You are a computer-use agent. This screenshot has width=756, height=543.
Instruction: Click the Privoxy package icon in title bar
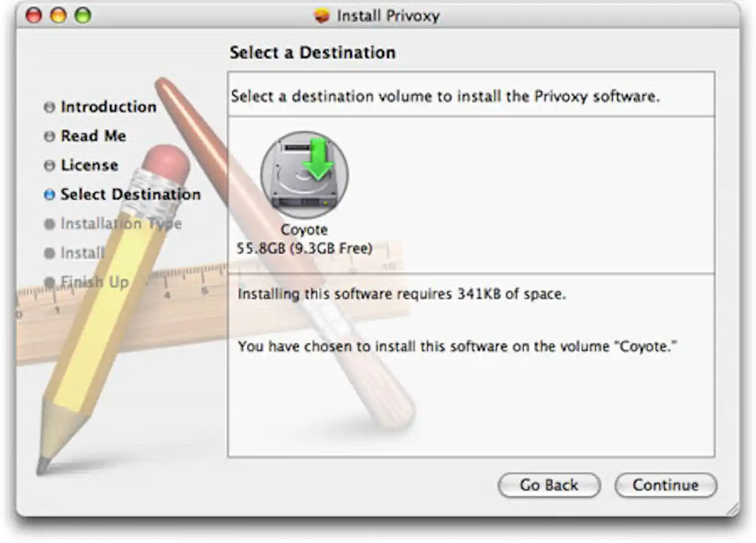[321, 16]
